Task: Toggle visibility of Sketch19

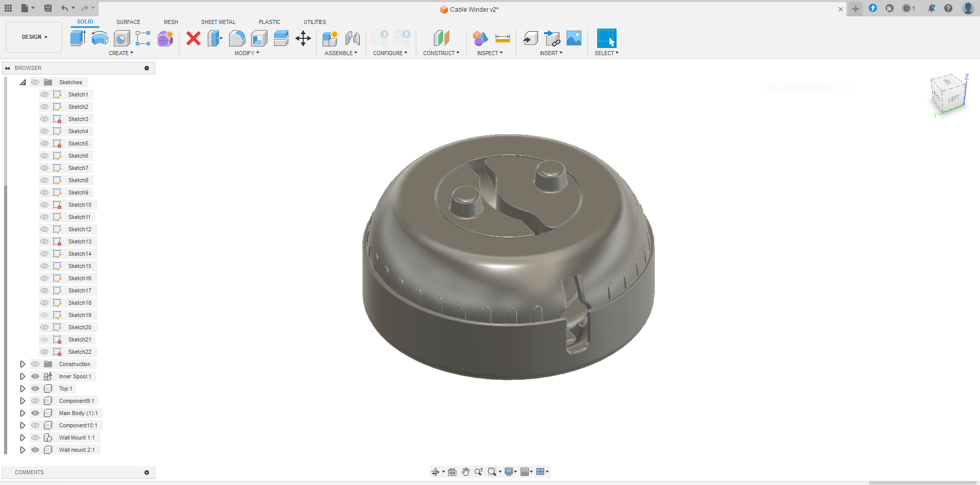Action: click(x=44, y=315)
